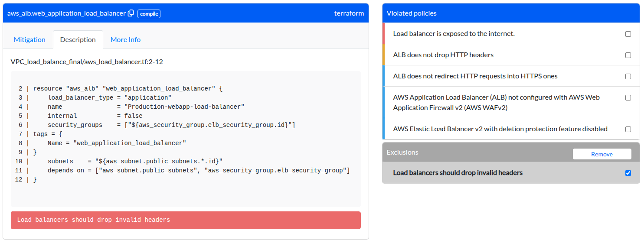Select the deletion protection disabled policy checkbox

click(x=628, y=129)
